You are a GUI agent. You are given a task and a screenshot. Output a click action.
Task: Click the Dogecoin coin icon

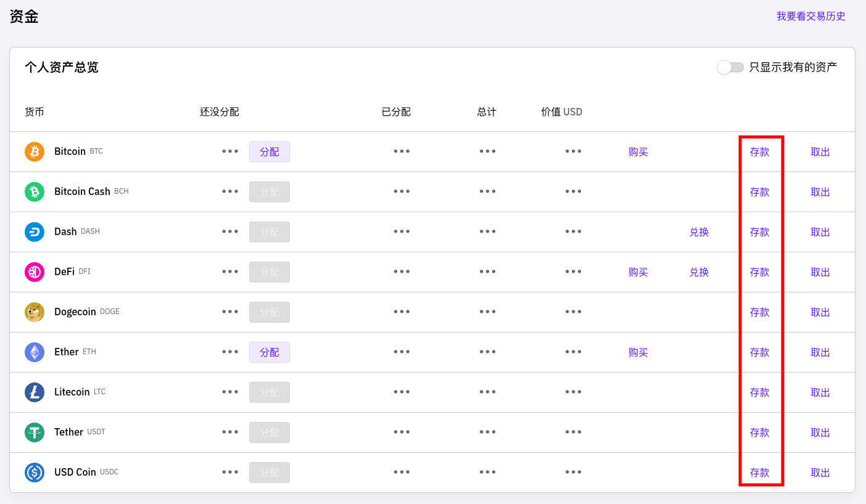point(35,312)
